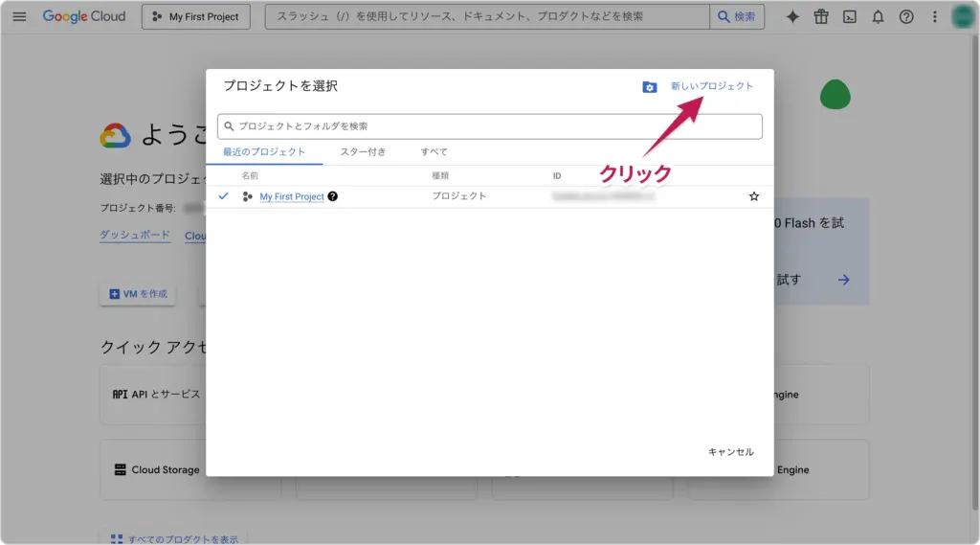Open the Gemini sparkle icon
This screenshot has width=980, height=545.
pos(792,17)
